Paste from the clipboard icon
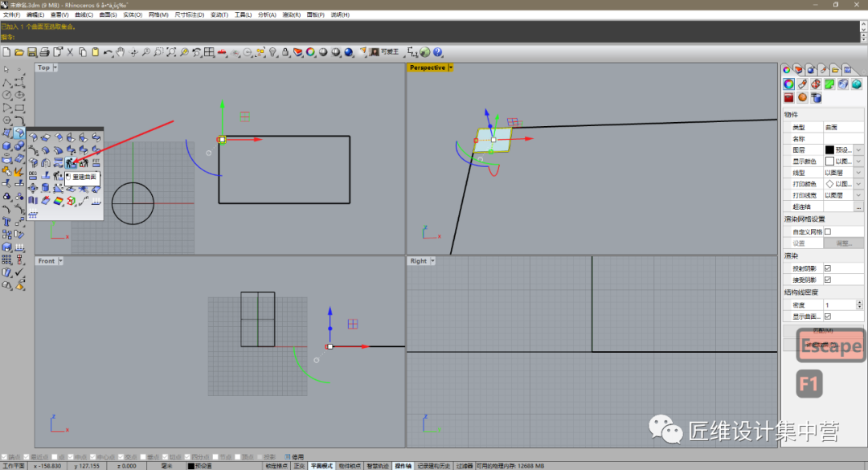Viewport: 868px width, 470px height. coord(95,52)
